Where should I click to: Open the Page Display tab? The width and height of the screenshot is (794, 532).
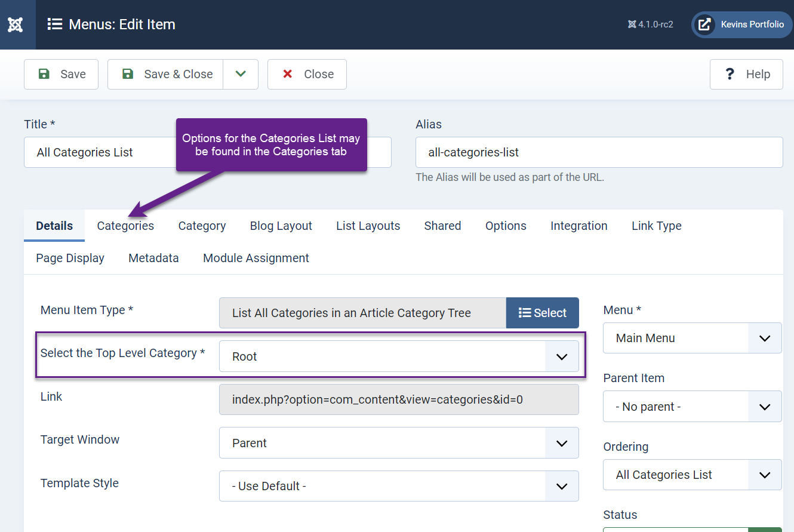click(70, 258)
